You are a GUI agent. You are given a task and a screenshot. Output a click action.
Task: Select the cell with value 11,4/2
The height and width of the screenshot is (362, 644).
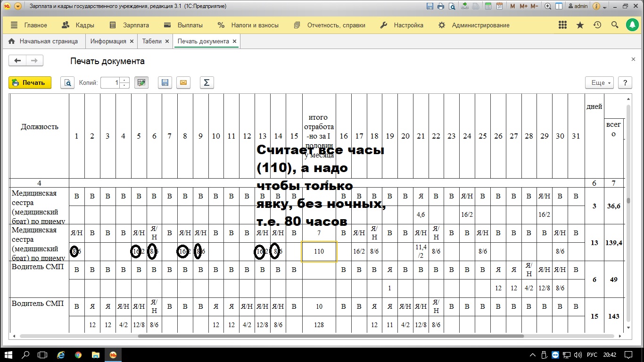click(x=421, y=251)
